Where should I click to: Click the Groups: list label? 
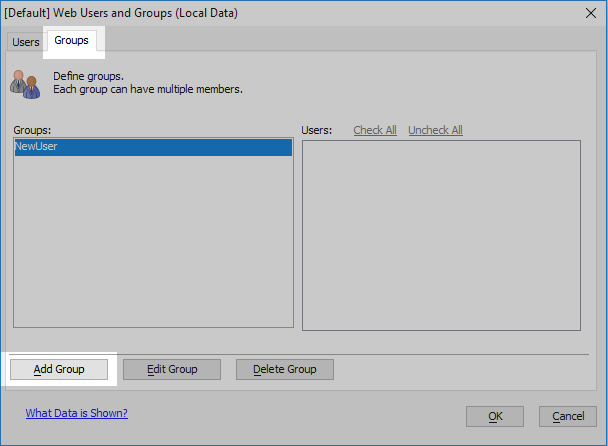click(32, 130)
